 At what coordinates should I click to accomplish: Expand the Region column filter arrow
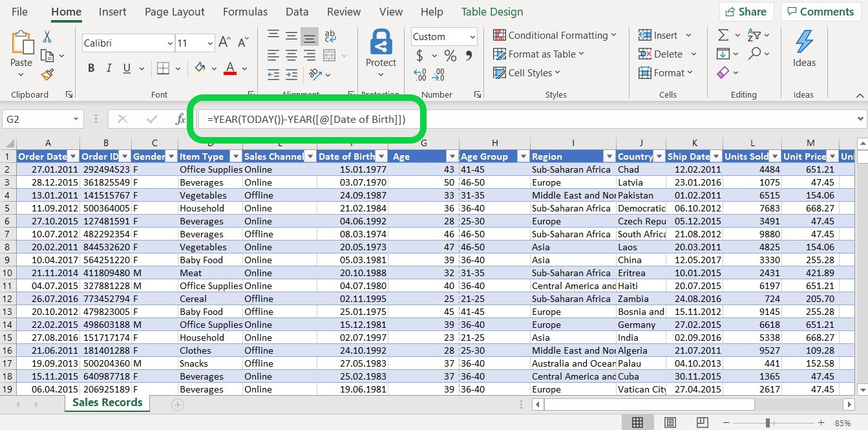[x=609, y=156]
